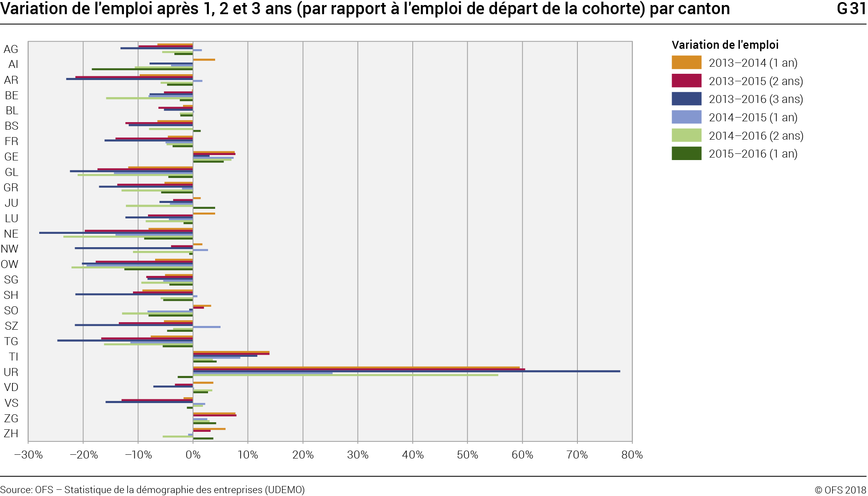Click the light green 2014–2016 legend swatch

[x=686, y=135]
